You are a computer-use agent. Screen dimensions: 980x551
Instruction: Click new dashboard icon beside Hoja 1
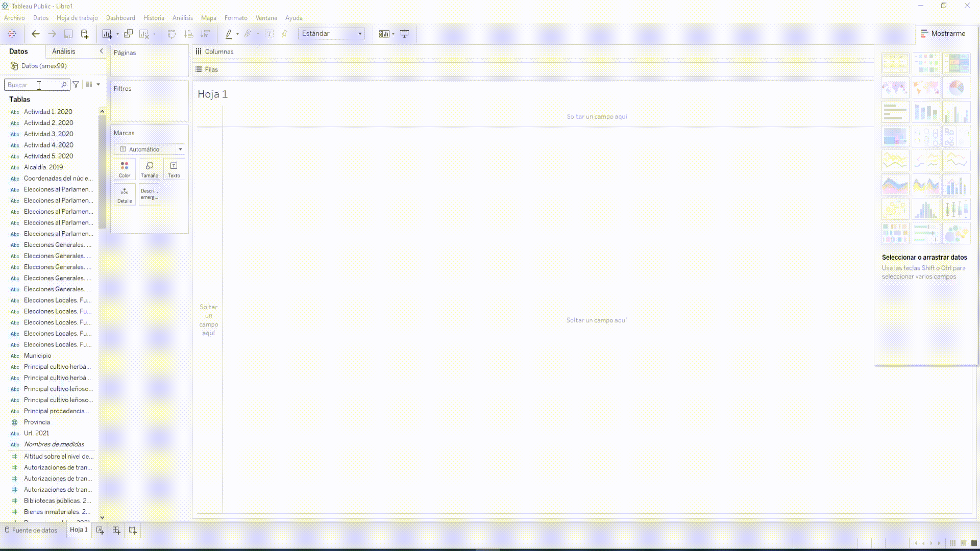(116, 530)
